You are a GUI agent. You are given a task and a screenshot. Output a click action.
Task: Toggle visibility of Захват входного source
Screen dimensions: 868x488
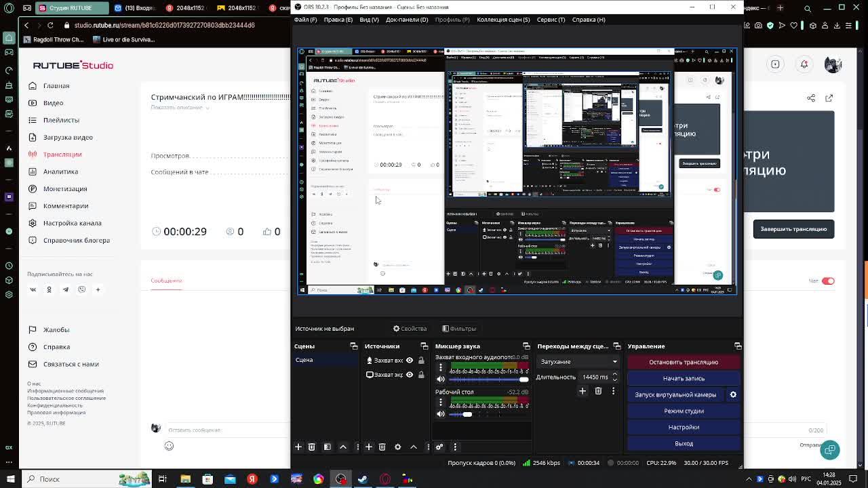tap(410, 361)
